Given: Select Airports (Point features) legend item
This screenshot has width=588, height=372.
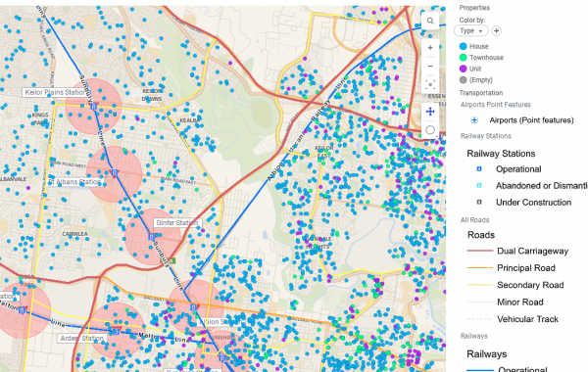Looking at the screenshot, I should click(531, 120).
